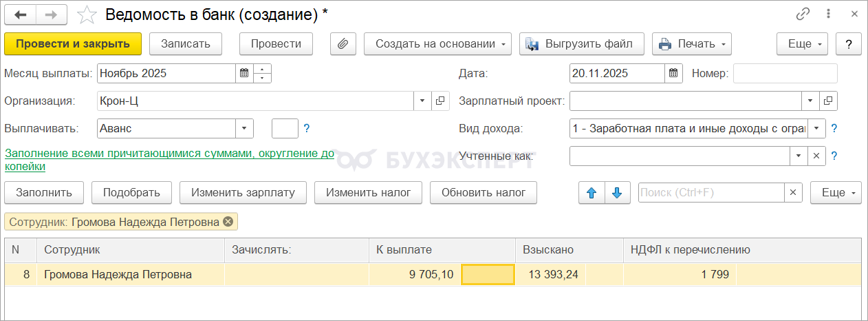Change payment month with stepper arrows

pos(262,73)
